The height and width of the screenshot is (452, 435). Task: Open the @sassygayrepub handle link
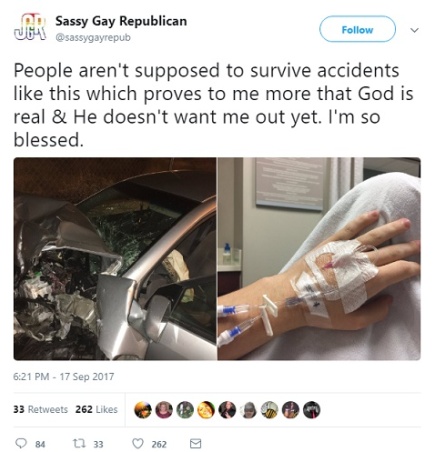93,37
